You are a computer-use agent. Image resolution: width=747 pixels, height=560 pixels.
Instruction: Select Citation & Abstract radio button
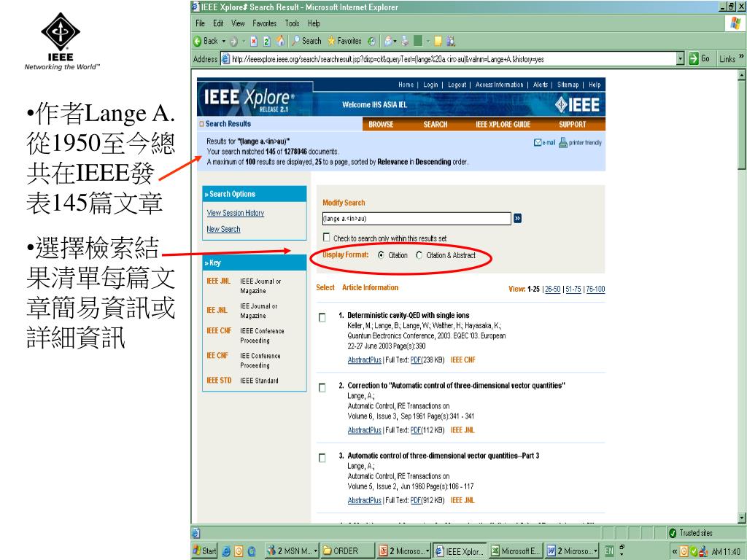pos(419,255)
